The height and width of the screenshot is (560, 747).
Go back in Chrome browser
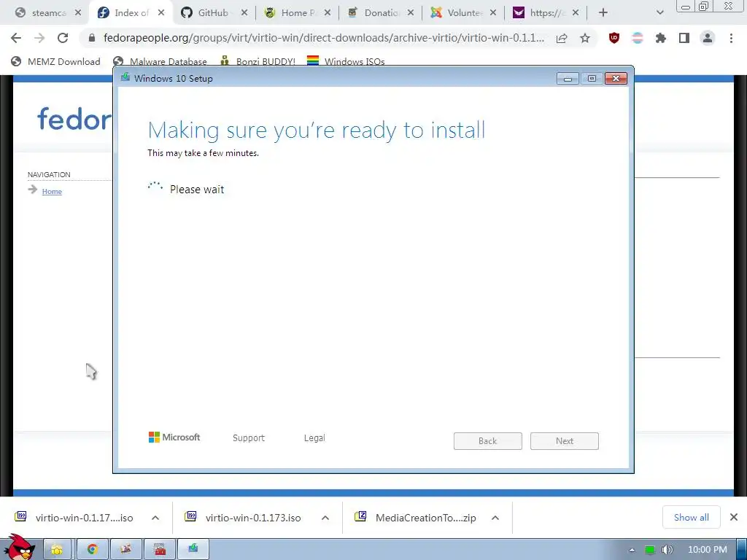[16, 38]
